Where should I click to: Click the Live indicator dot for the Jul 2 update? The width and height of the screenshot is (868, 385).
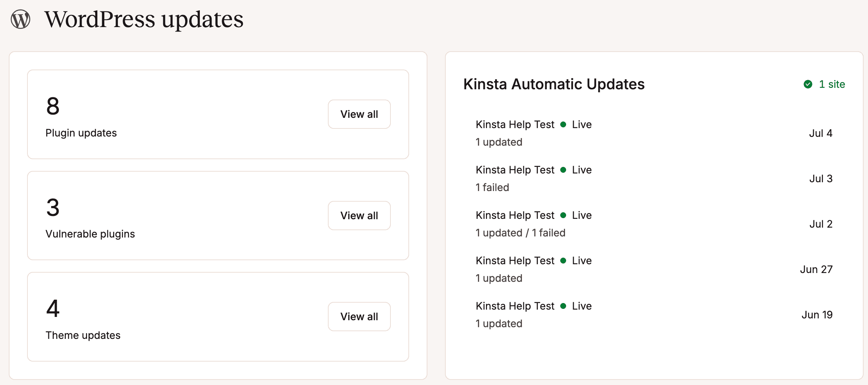coord(564,215)
